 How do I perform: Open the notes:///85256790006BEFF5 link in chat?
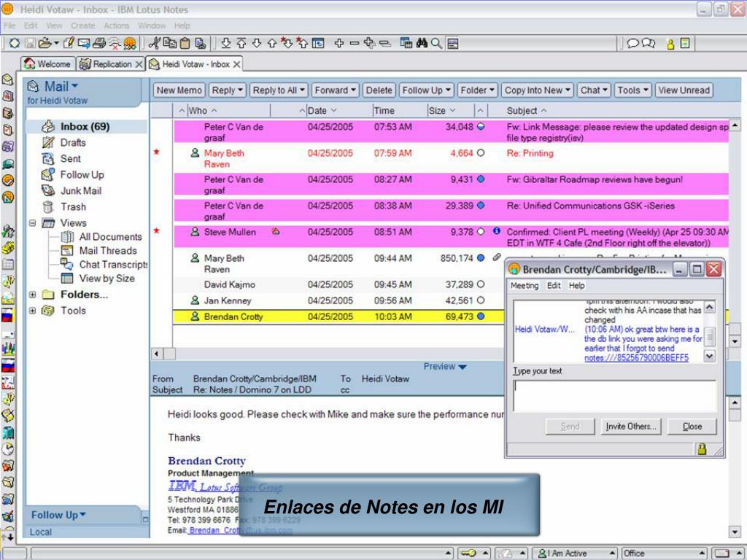tap(636, 357)
